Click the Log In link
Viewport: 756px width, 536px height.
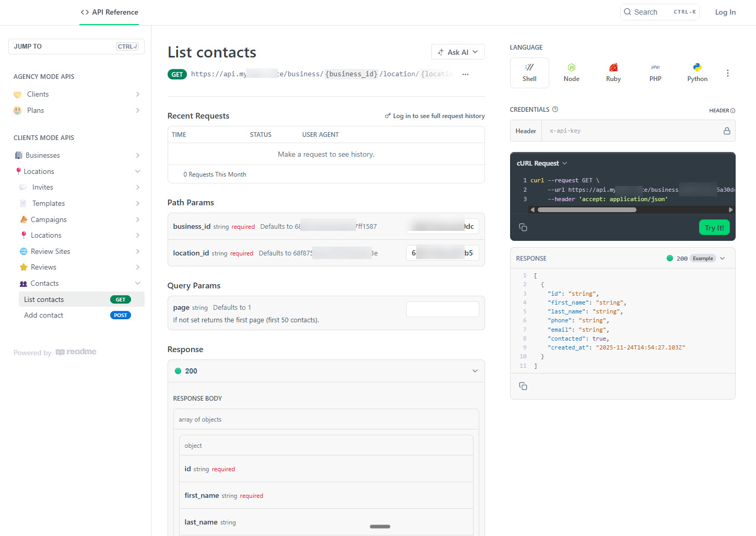pos(725,12)
